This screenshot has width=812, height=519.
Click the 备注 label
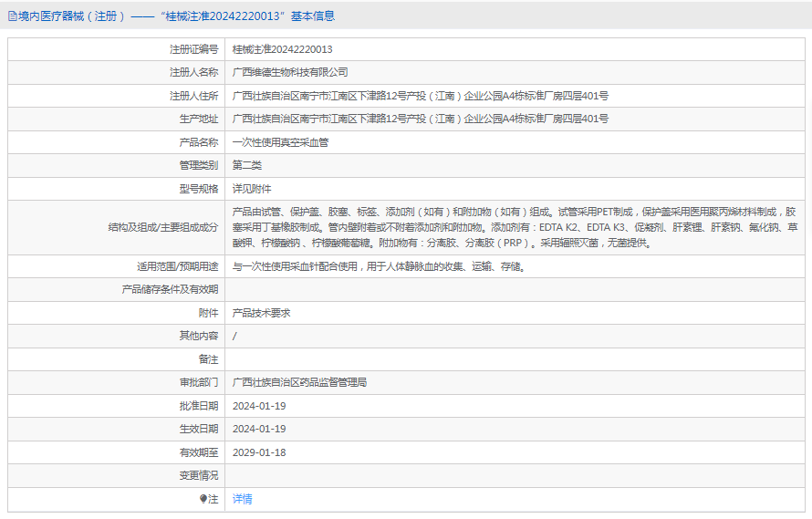click(x=209, y=359)
